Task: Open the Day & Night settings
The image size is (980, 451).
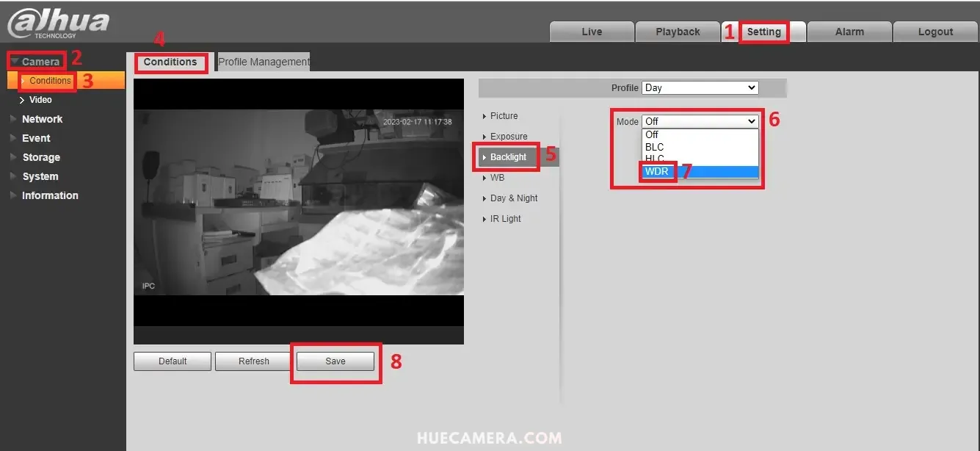Action: (x=515, y=198)
